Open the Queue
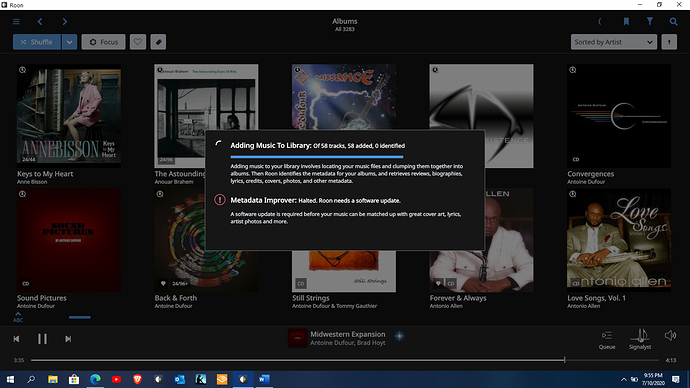This screenshot has width=690, height=388. click(x=607, y=340)
